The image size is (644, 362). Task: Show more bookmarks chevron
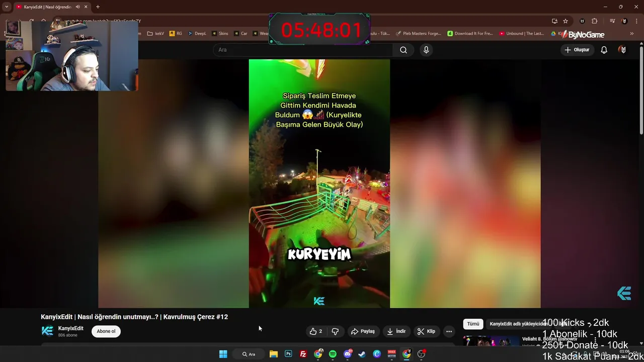pos(632,34)
